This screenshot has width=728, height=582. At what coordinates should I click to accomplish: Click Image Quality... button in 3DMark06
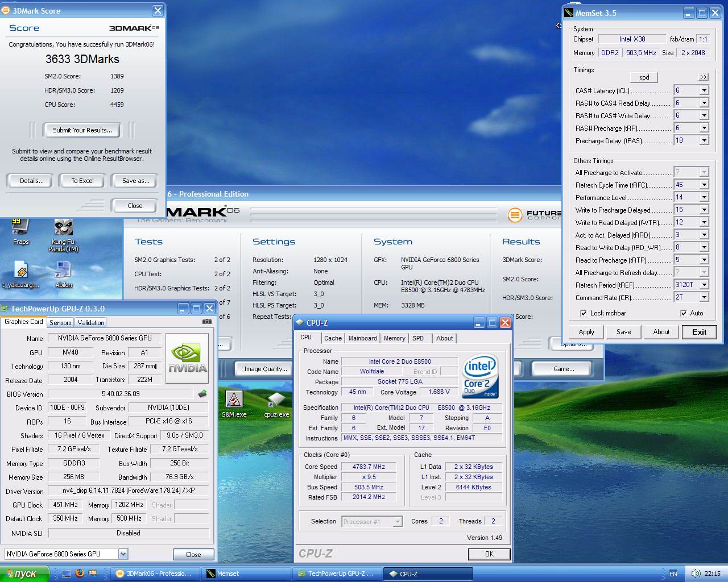265,369
